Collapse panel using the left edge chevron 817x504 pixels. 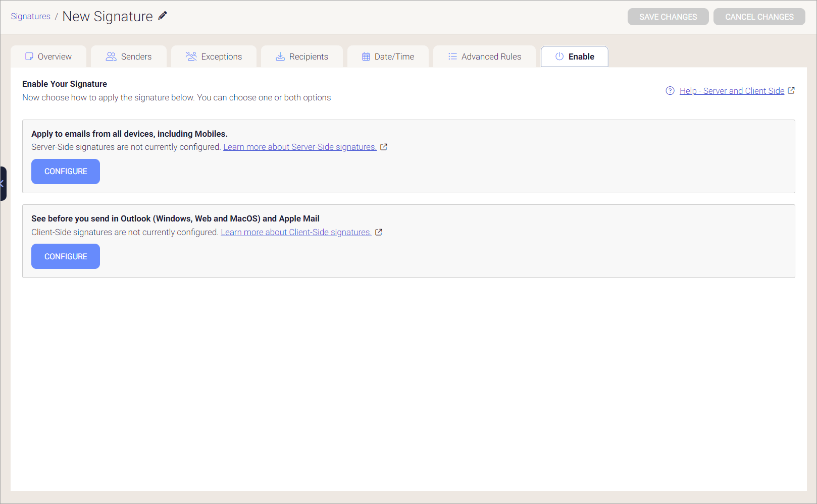2,184
